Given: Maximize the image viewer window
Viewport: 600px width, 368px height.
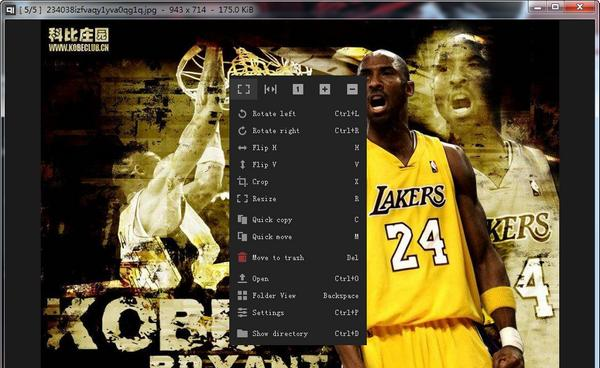Looking at the screenshot, I should pos(556,7).
